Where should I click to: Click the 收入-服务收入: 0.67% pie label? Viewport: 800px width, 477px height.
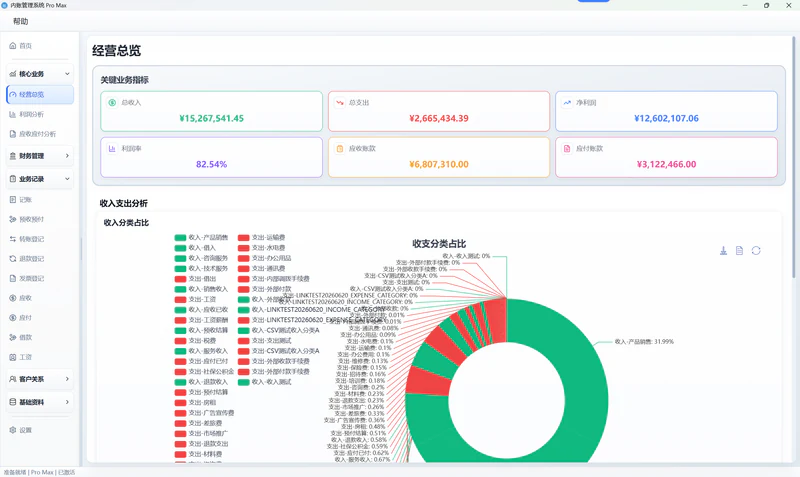point(362,460)
